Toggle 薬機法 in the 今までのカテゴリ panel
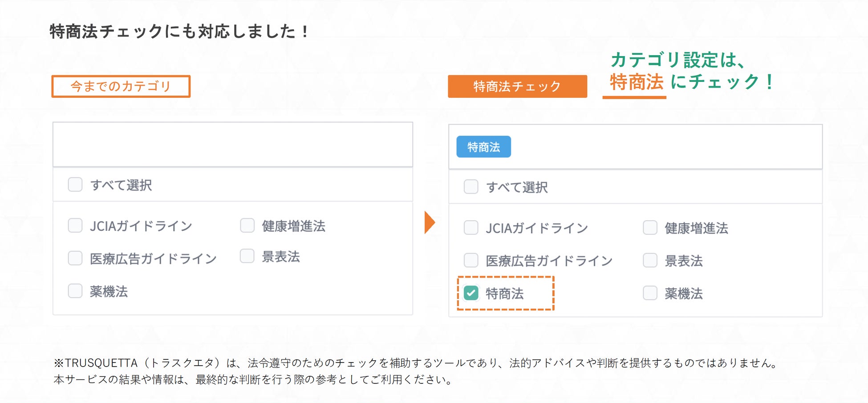The height and width of the screenshot is (403, 868). [75, 291]
